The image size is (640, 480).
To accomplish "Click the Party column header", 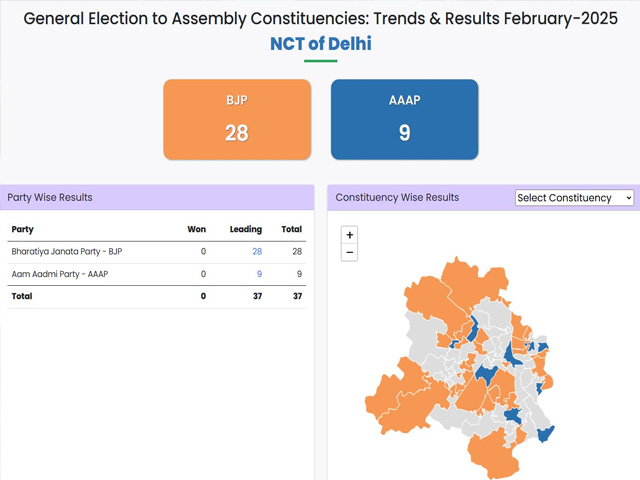I will point(22,229).
